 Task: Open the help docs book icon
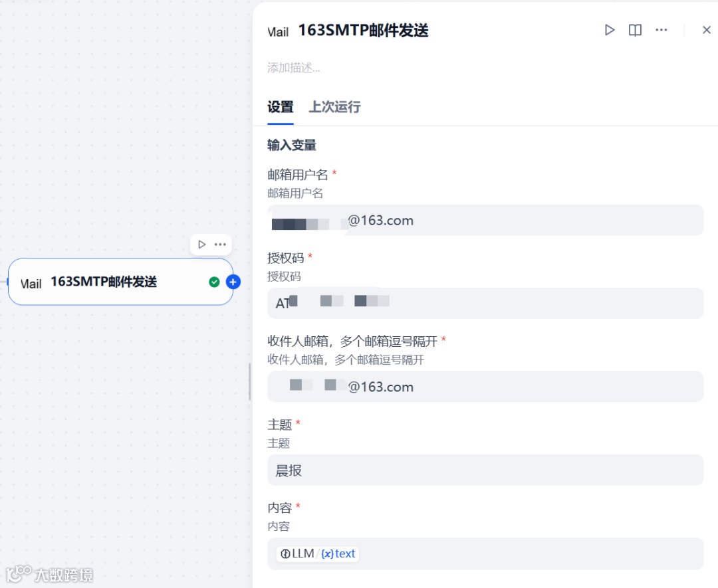635,30
